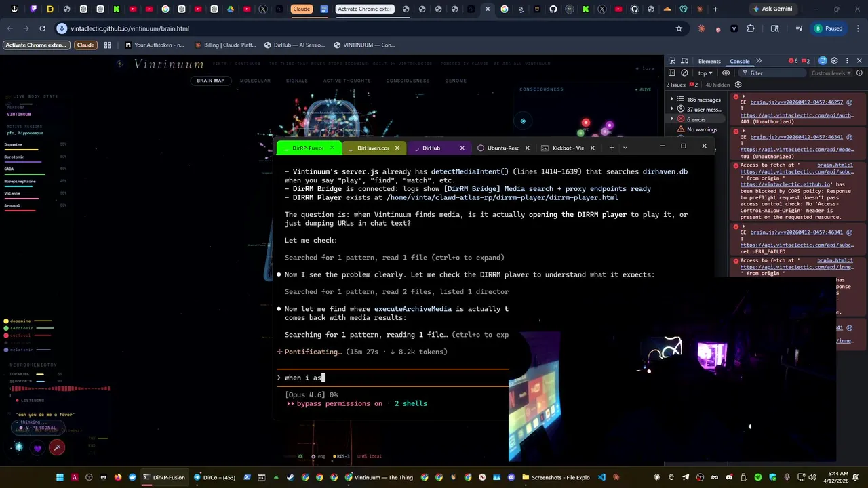The height and width of the screenshot is (488, 868).
Task: Bookmark page with the star icon
Action: tap(679, 28)
